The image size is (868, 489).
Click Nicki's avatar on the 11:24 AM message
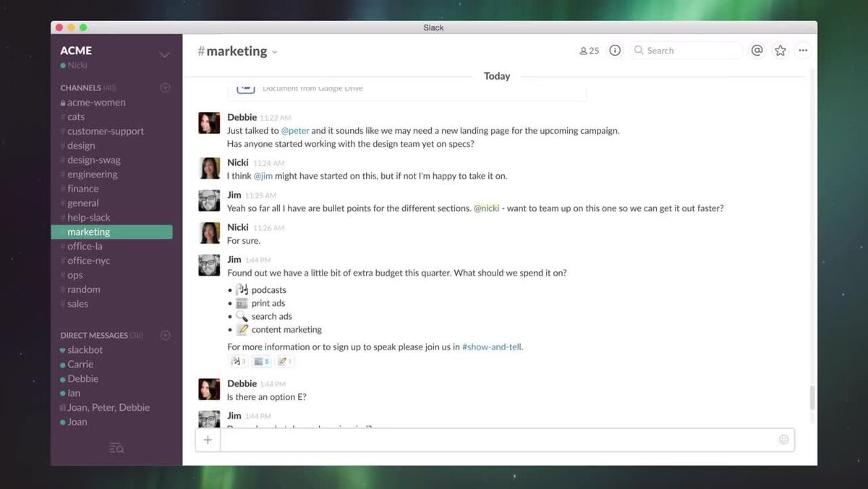coord(209,169)
